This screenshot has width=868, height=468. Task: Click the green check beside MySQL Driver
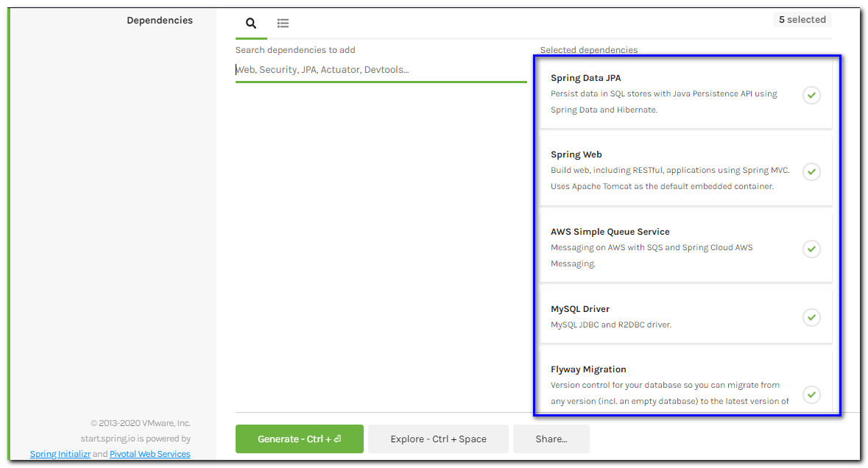coord(811,317)
